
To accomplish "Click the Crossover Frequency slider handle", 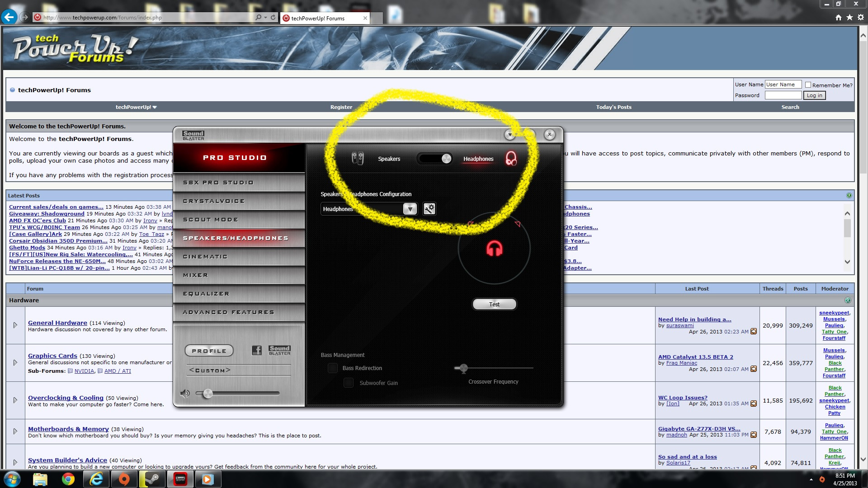I will point(463,368).
